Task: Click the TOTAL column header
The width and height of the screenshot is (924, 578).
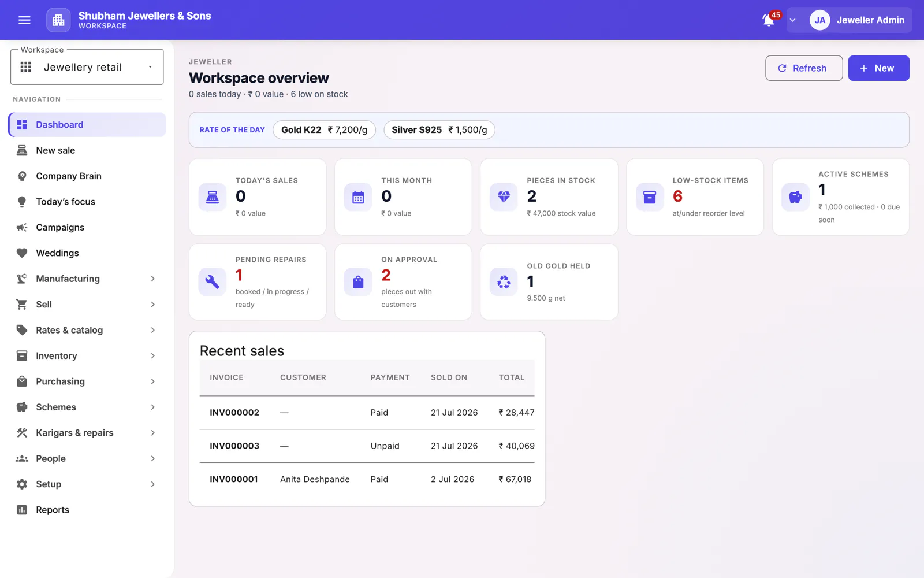Action: point(512,377)
